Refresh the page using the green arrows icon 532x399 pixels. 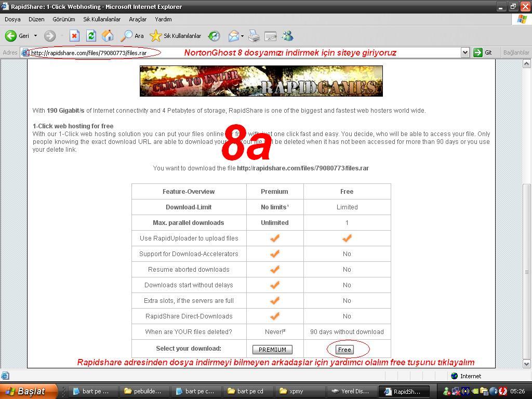coord(91,36)
